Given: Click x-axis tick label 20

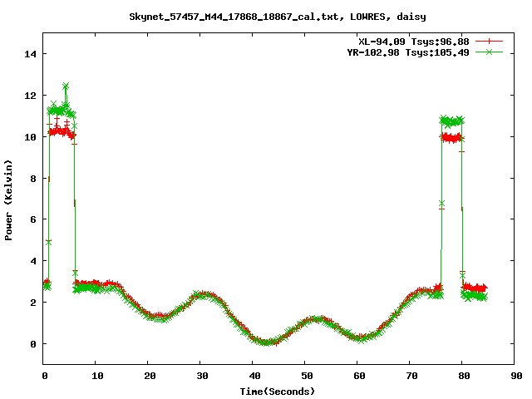Looking at the screenshot, I should [x=150, y=376].
